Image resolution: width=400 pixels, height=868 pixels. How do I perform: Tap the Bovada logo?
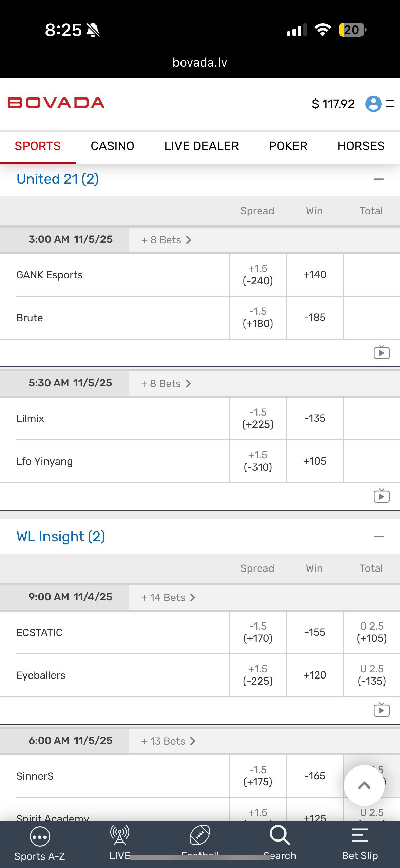56,103
